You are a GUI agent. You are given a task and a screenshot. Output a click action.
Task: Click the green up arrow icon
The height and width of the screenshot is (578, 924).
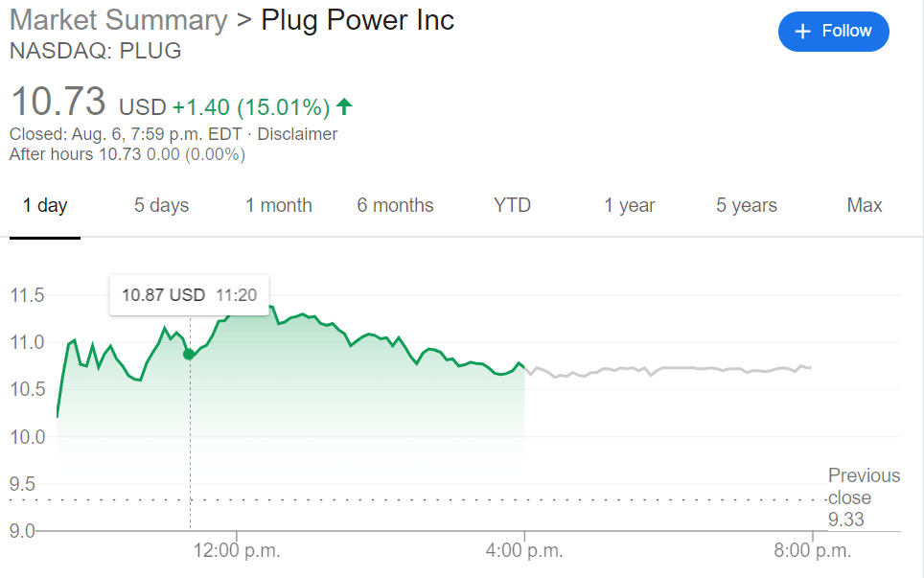click(x=344, y=106)
